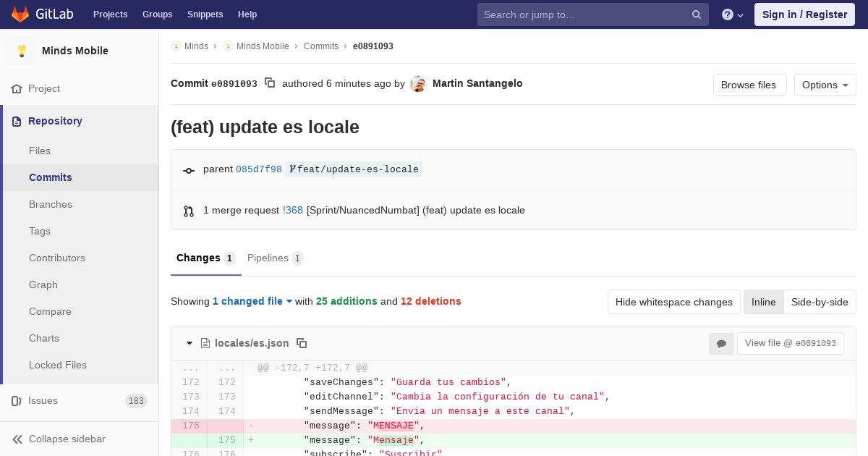Open Tags in the sidebar
Screen dimensions: 868x456
[40, 231]
